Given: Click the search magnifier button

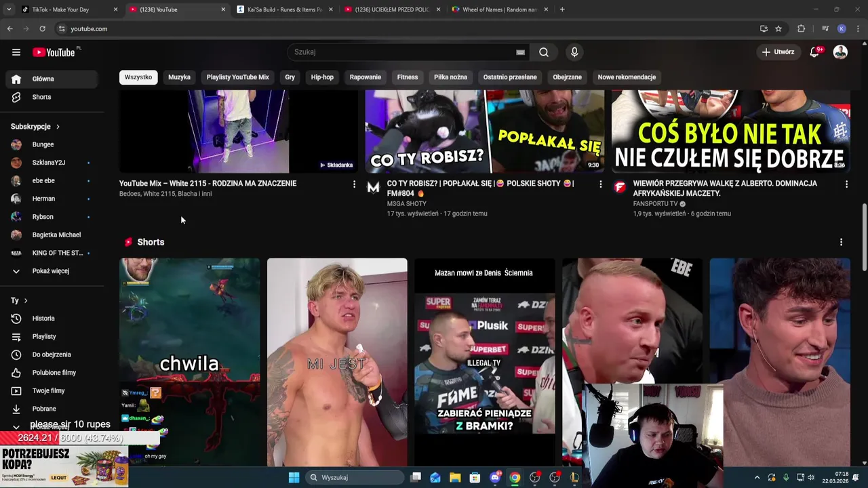Looking at the screenshot, I should [x=544, y=52].
